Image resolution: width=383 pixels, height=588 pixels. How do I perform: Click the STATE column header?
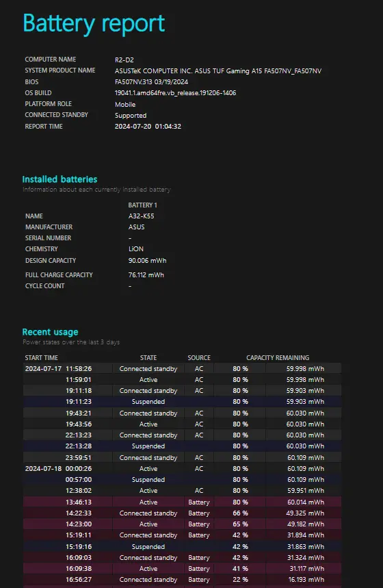tap(148, 358)
